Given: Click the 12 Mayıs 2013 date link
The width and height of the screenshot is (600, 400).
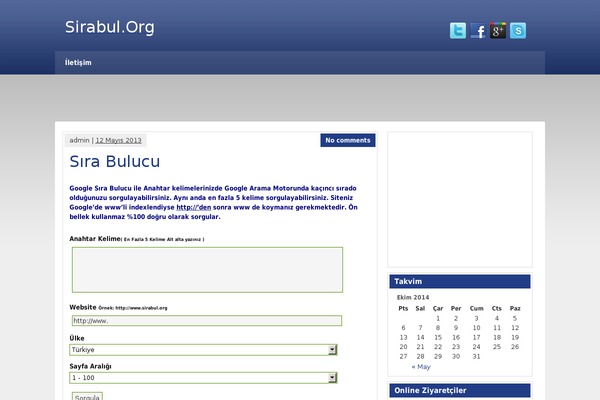Looking at the screenshot, I should point(118,140).
